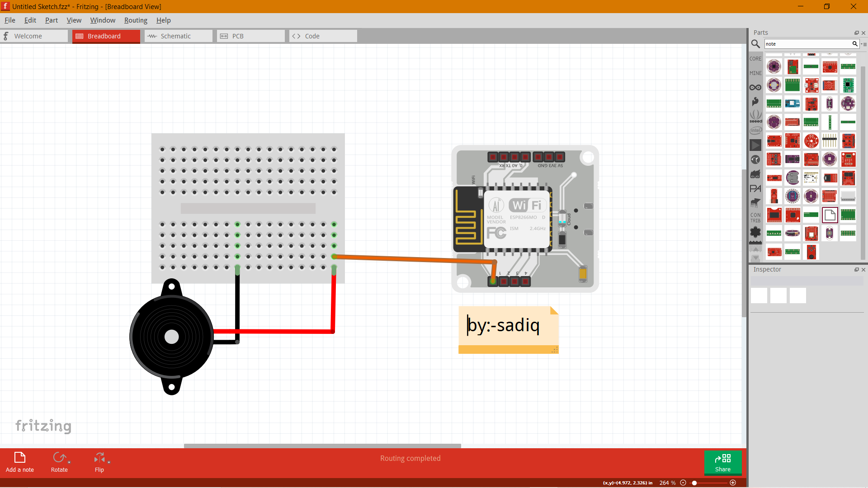Screen dimensions: 868x488
Task: Click the Flip icon in bottom toolbar
Action: (x=99, y=458)
